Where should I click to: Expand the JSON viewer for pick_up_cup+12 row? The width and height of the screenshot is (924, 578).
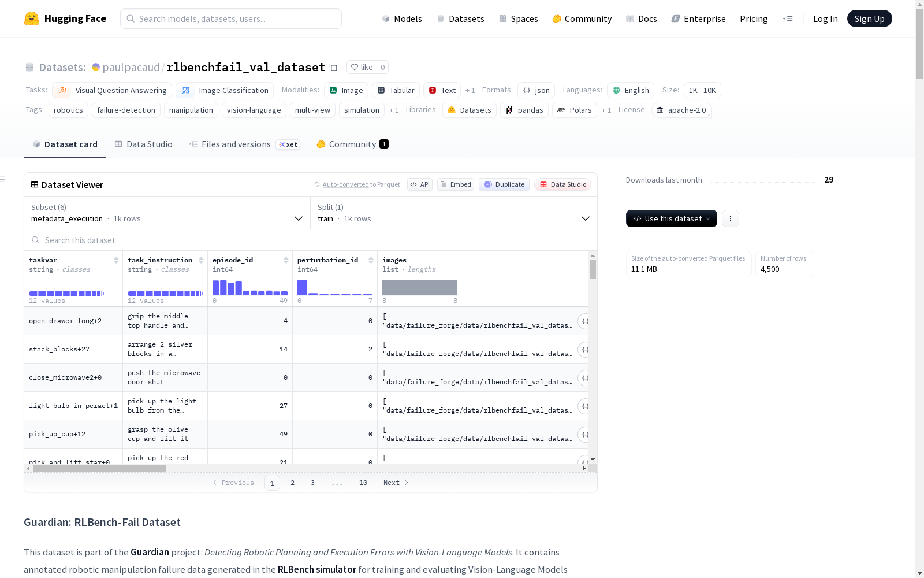click(584, 435)
